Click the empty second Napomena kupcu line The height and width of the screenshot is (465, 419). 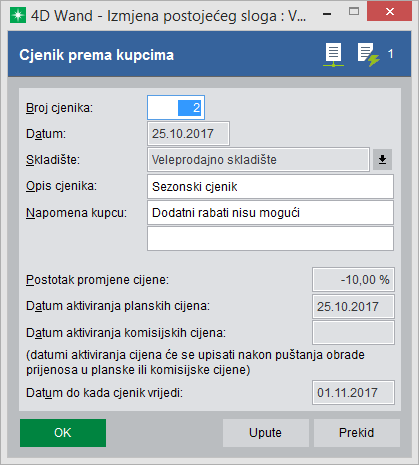(x=270, y=239)
